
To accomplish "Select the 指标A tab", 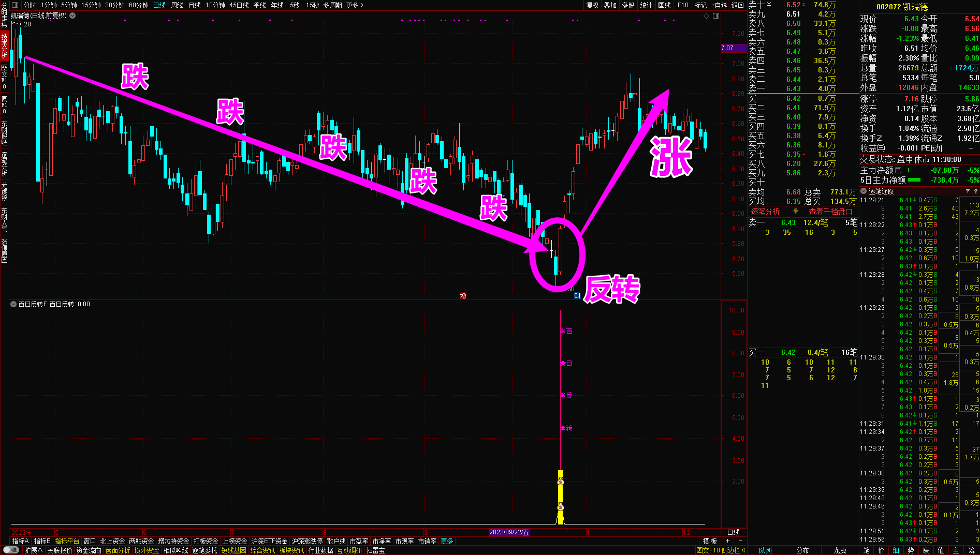I will pos(21,541).
